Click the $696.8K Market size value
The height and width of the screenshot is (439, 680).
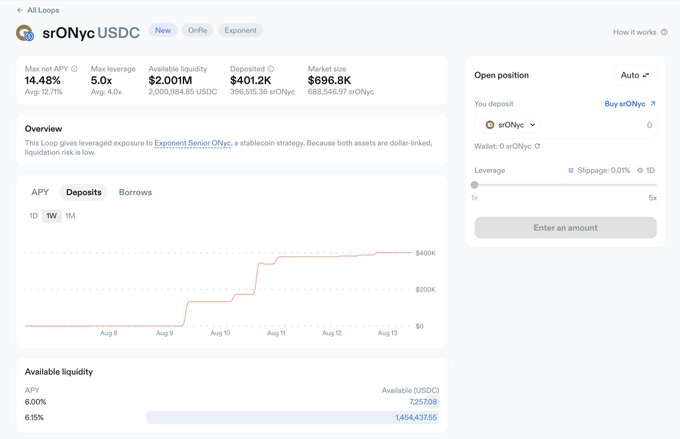click(x=329, y=80)
